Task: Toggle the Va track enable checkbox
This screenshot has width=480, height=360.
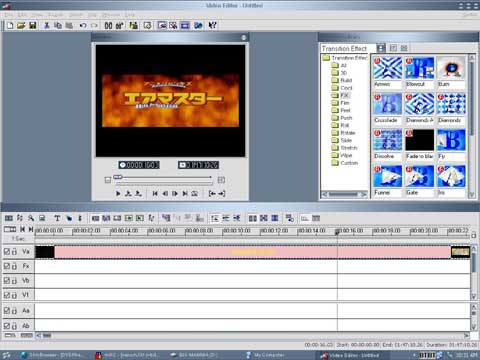Action: tap(7, 251)
